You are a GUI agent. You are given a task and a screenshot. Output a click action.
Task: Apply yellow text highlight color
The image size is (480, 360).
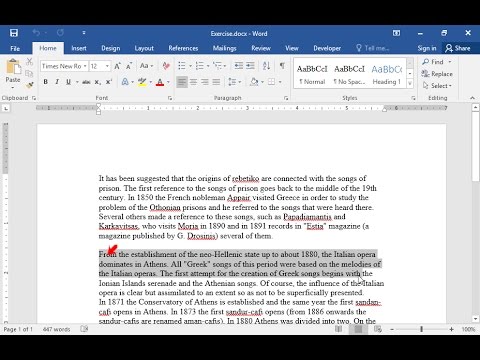(142, 82)
